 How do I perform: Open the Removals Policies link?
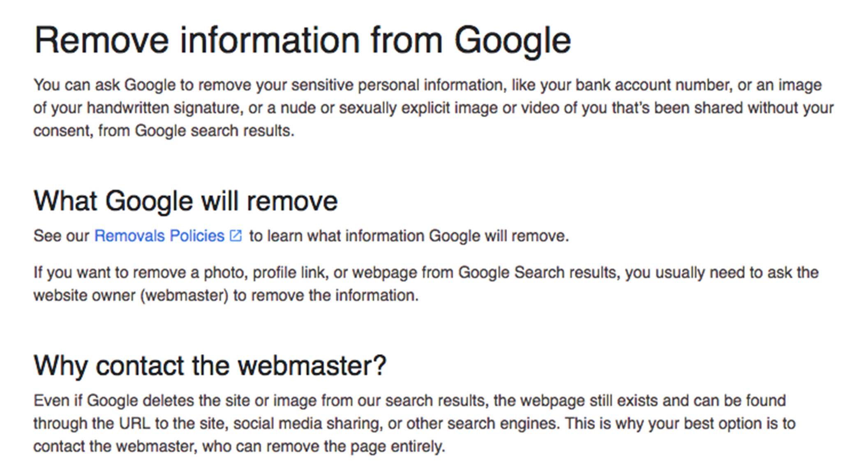click(159, 236)
